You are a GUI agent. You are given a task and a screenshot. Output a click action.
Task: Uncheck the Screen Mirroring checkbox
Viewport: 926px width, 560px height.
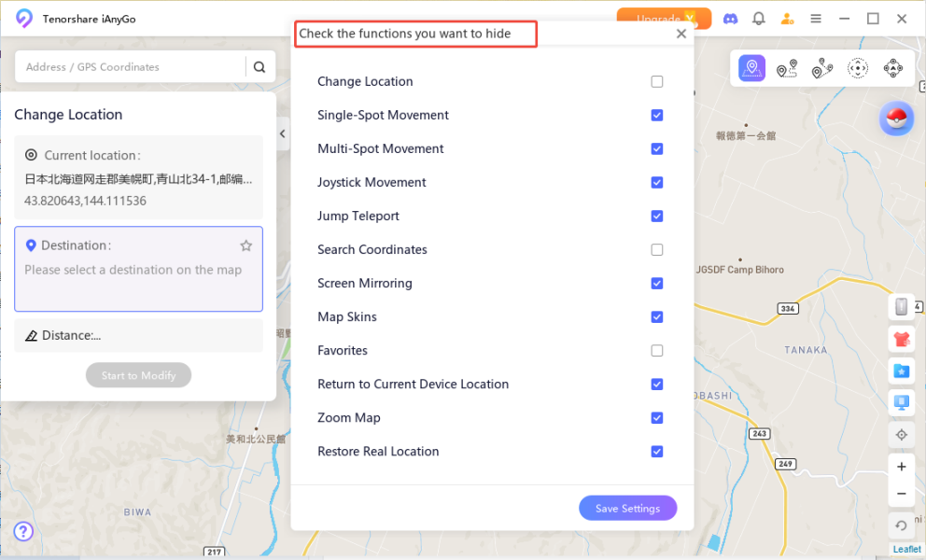tap(657, 284)
